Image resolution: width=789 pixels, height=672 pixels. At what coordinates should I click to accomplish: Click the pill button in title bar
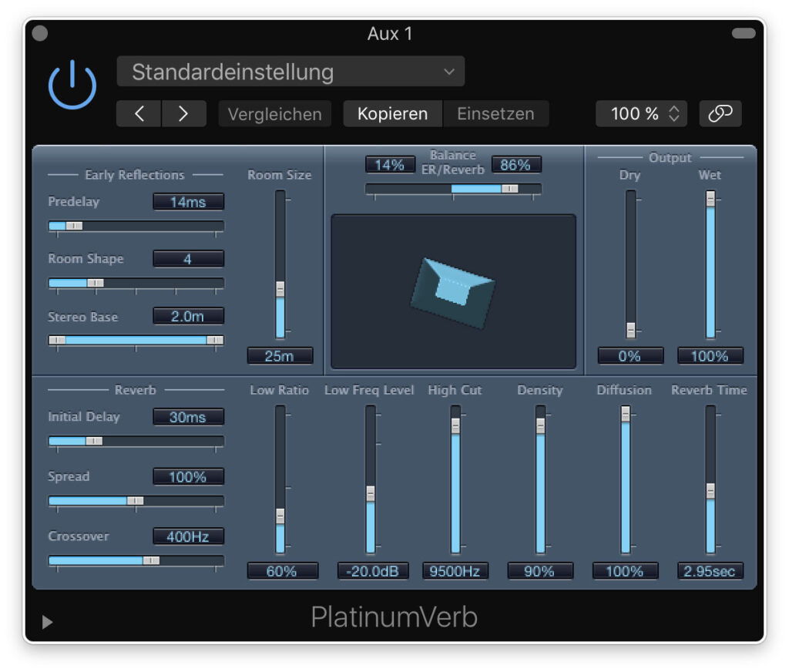pyautogui.click(x=744, y=33)
